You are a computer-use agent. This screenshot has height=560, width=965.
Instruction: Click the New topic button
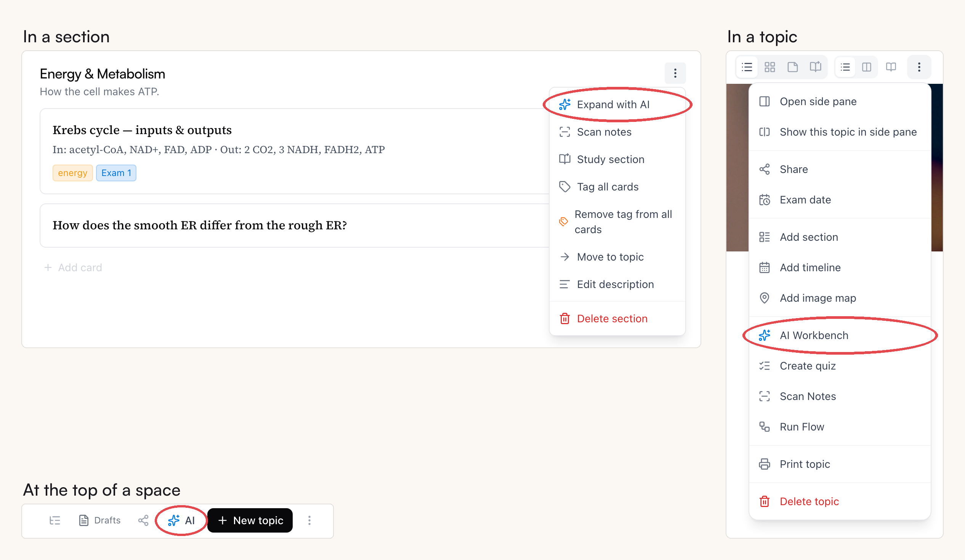pyautogui.click(x=250, y=521)
